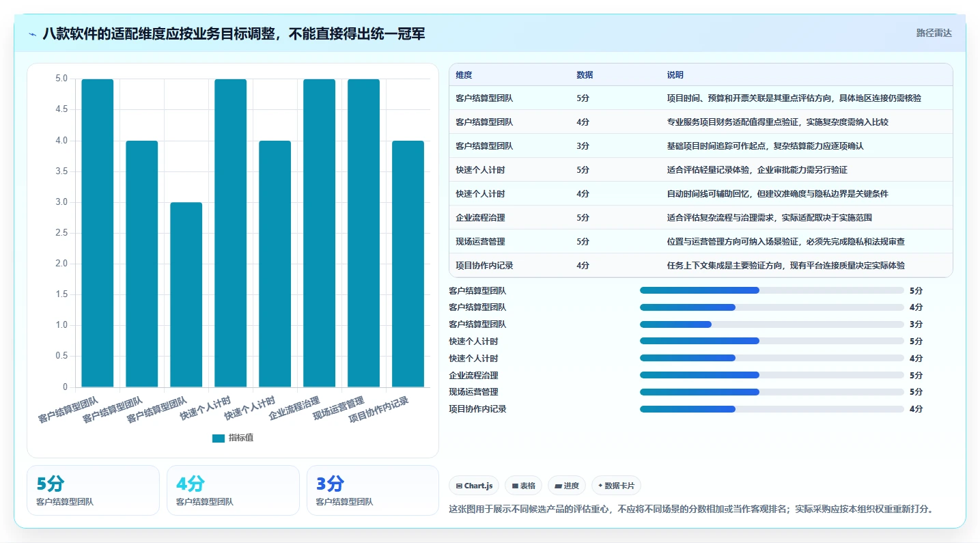Click the 快速个人计时 bar reaching 4.0

[275, 264]
